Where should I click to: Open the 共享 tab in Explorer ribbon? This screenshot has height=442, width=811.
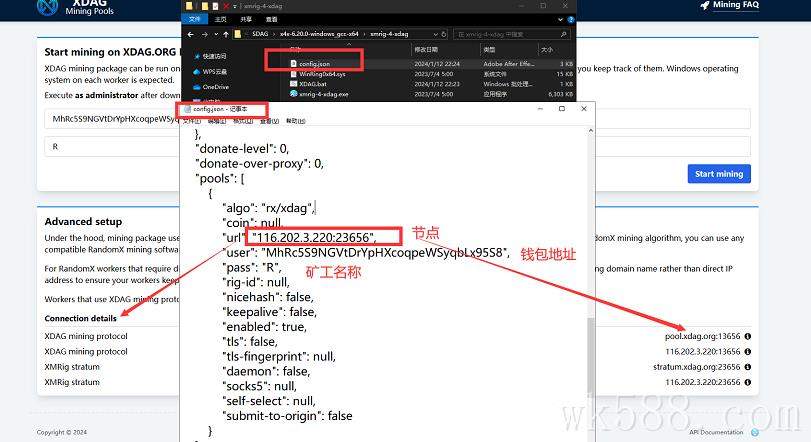tap(246, 19)
